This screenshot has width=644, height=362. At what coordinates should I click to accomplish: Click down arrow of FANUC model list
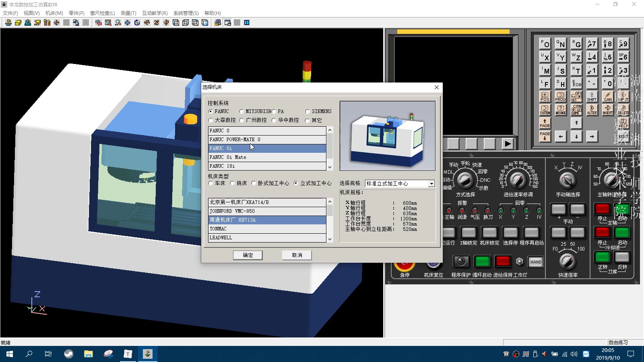pyautogui.click(x=330, y=167)
